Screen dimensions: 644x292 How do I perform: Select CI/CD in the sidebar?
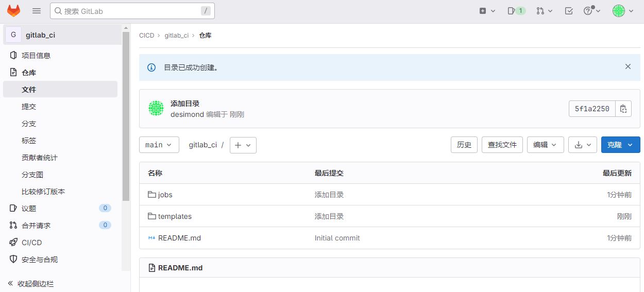[x=31, y=243]
